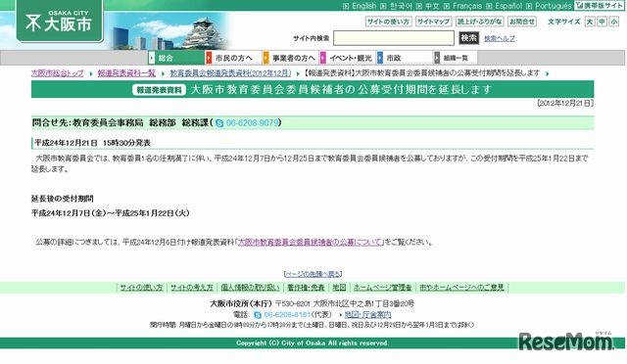The height and width of the screenshot is (364, 627).
Task: Open 大阪市教育委員会委員候補者の公募について link
Action: 311,242
